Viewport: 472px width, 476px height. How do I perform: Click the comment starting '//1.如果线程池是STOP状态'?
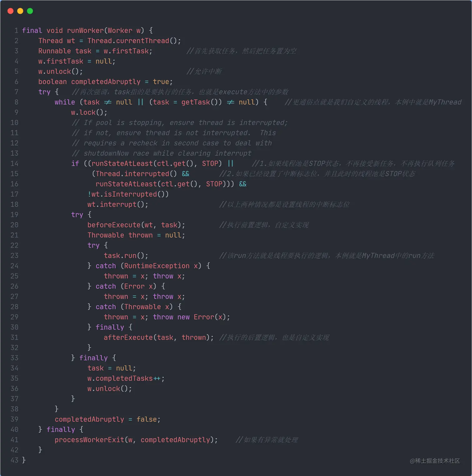pos(353,163)
